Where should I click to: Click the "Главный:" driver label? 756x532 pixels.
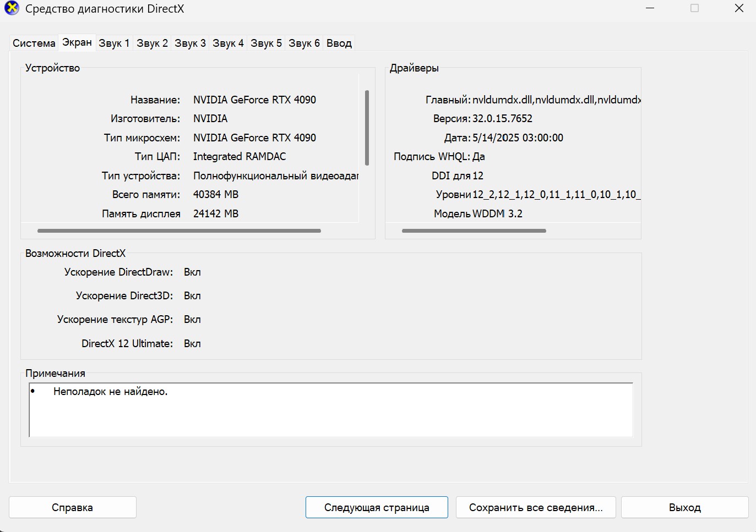448,100
